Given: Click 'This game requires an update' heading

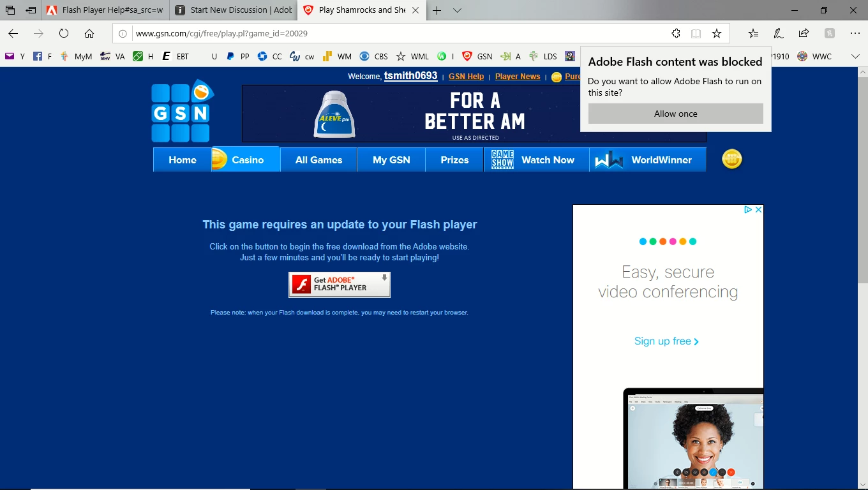Looking at the screenshot, I should coord(340,225).
